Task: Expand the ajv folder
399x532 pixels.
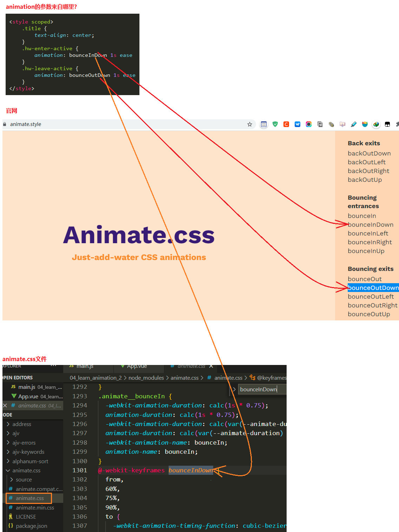Action: pyautogui.click(x=8, y=433)
